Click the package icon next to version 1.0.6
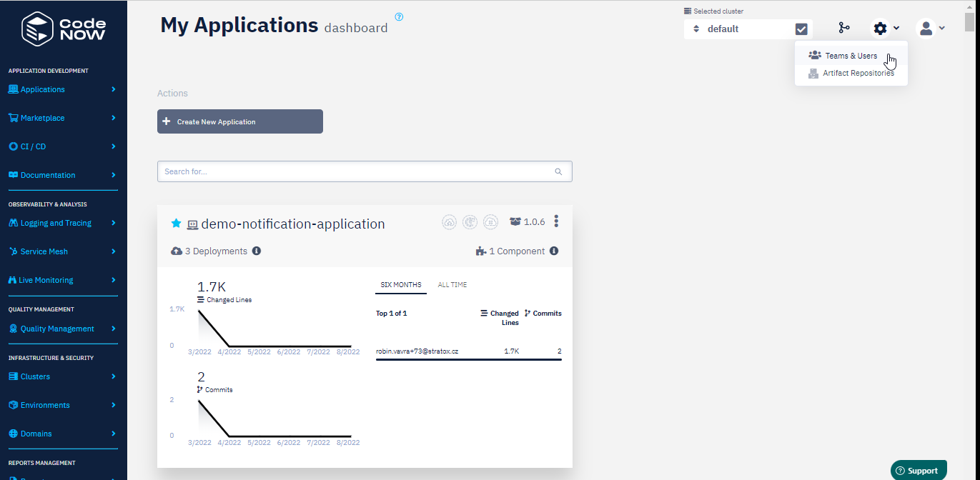980x480 pixels. [x=515, y=221]
